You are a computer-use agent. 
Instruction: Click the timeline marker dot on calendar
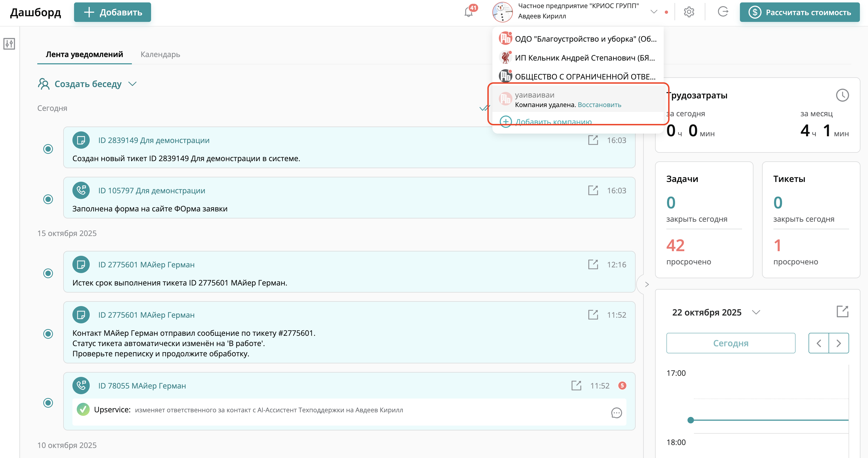(690, 420)
